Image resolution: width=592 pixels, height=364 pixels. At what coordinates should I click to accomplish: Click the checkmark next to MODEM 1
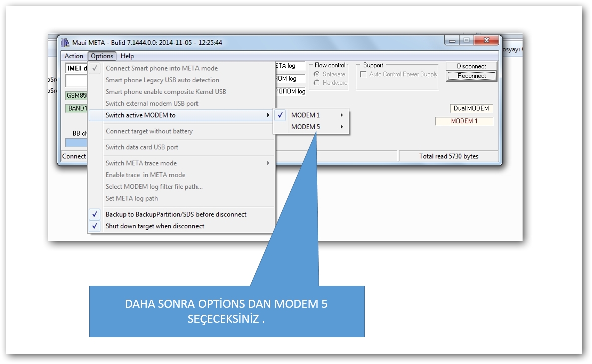click(x=280, y=115)
